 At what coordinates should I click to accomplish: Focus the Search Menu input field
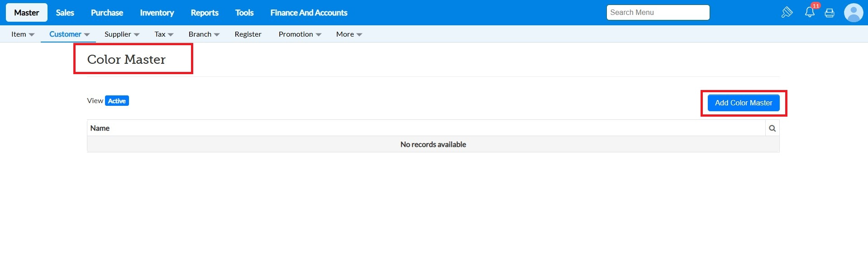(x=658, y=13)
